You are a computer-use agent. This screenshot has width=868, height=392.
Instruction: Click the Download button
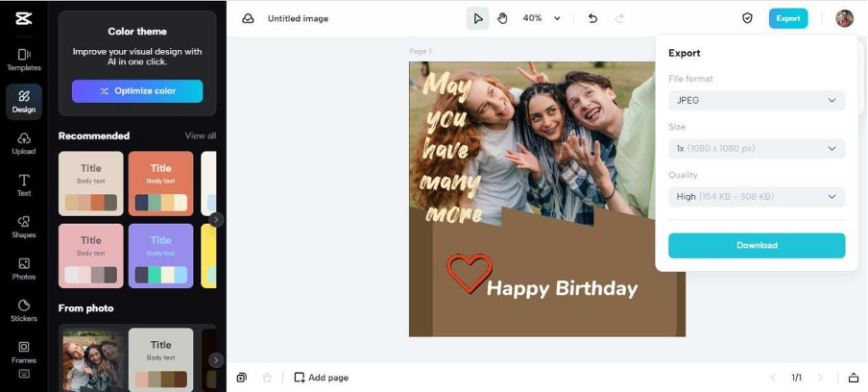[x=757, y=245]
